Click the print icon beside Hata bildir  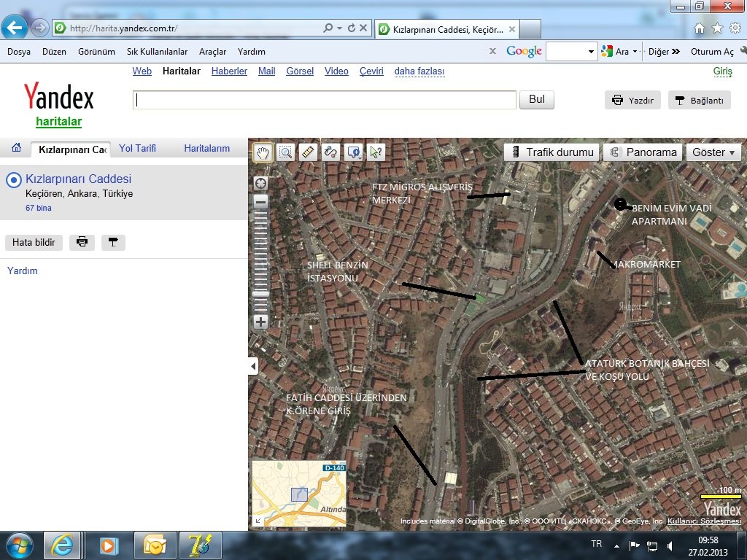tap(82, 242)
